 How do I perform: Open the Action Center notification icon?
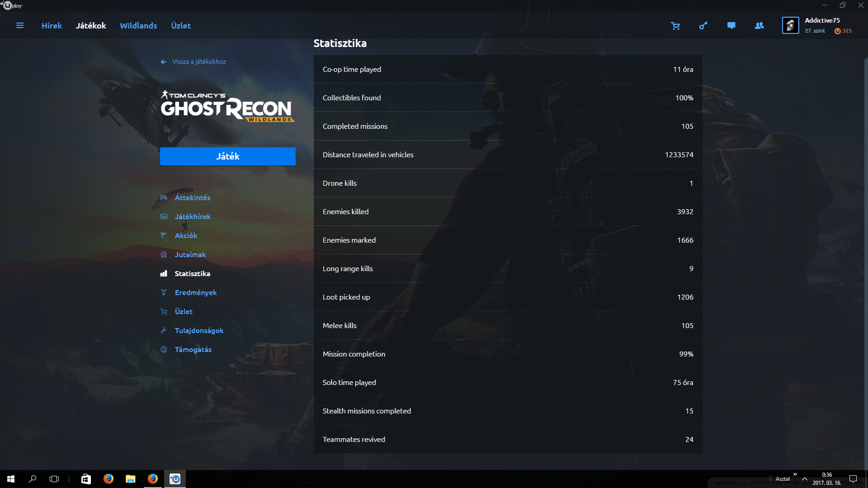(x=853, y=479)
